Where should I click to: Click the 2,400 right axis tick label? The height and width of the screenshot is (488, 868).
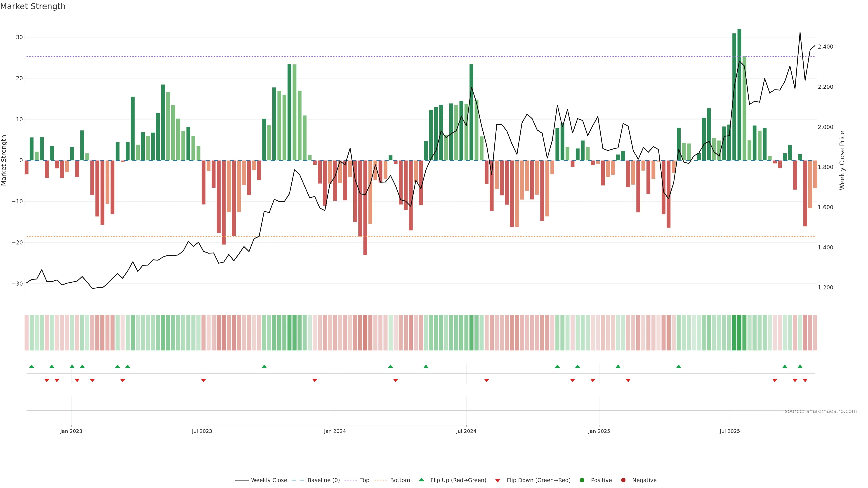(x=825, y=47)
